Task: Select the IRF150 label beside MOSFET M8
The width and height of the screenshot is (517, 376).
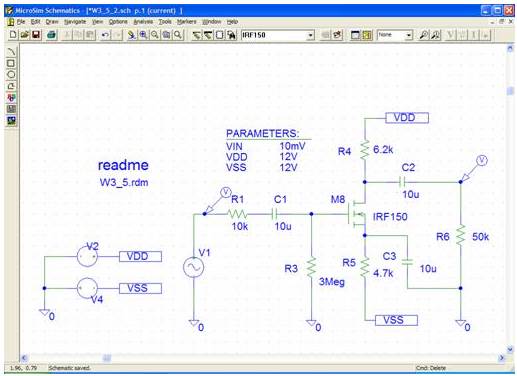Action: pos(390,217)
